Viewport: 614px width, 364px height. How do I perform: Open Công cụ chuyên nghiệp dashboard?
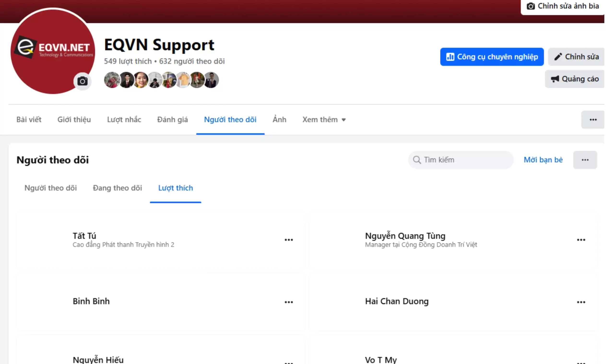pyautogui.click(x=492, y=57)
